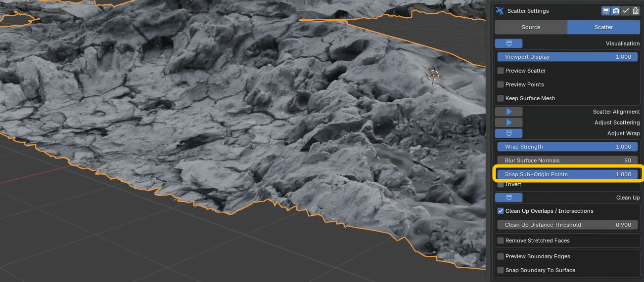Click the Wrap Strength slider
Viewport: 644px width, 282px height.
pos(567,147)
